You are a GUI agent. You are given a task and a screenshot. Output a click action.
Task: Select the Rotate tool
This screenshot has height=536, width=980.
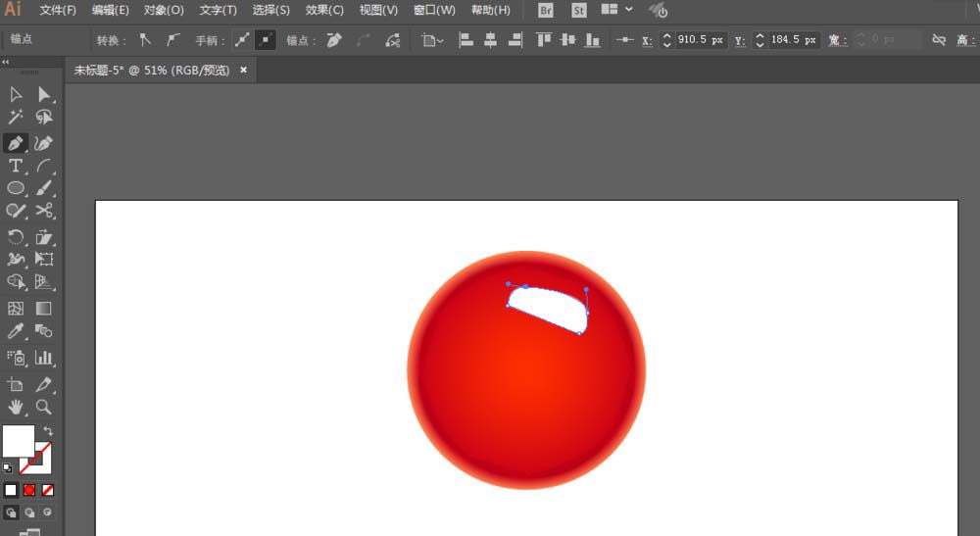16,237
